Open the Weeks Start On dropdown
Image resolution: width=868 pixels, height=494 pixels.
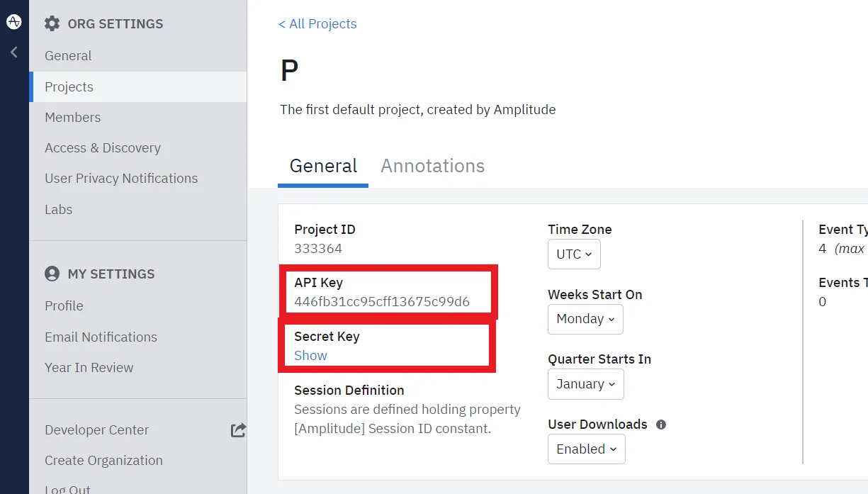pyautogui.click(x=585, y=319)
